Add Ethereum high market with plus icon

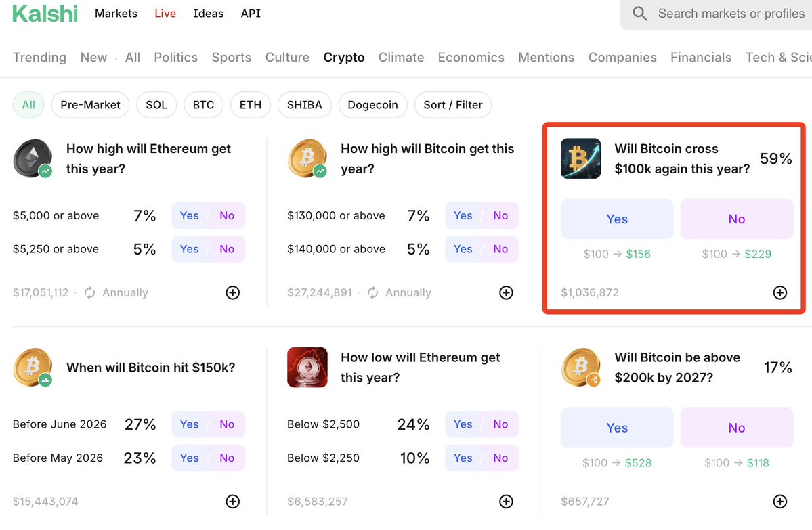click(x=232, y=292)
